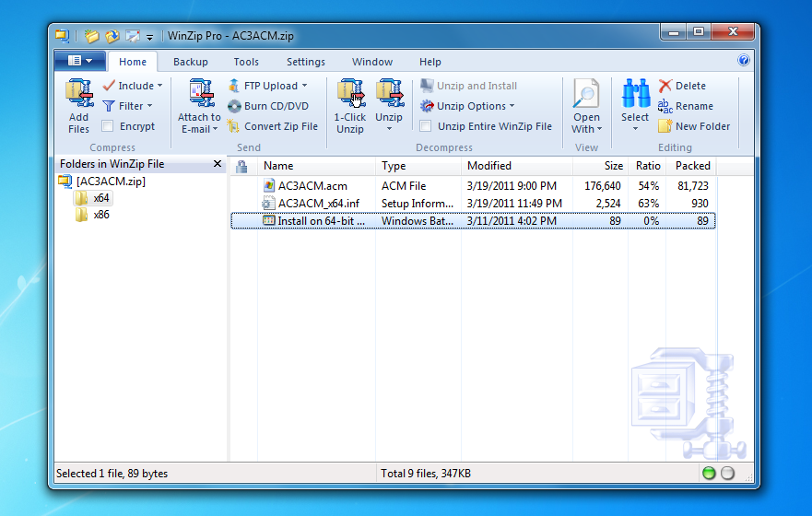Click the Filter funnel icon
Image resolution: width=812 pixels, height=516 pixels.
pyautogui.click(x=109, y=106)
